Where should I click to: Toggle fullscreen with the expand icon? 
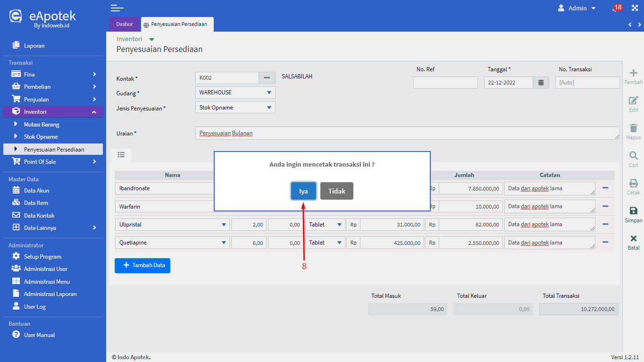[634, 8]
